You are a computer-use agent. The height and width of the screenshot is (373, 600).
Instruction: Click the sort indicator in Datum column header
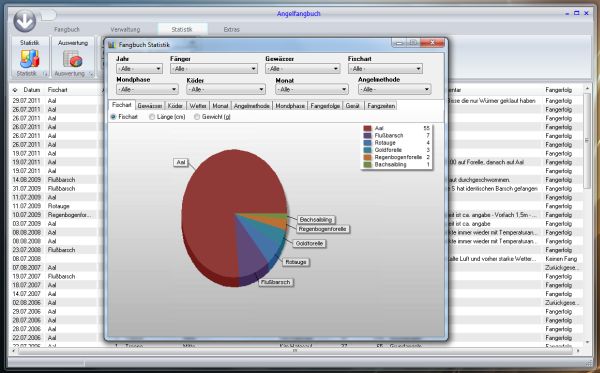[x=15, y=90]
